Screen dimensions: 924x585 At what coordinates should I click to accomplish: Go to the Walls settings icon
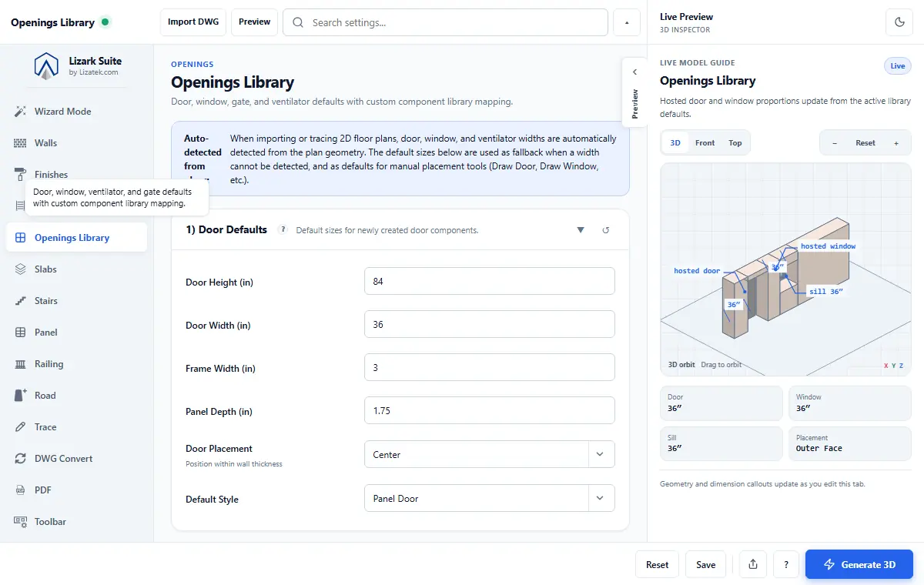coord(21,143)
